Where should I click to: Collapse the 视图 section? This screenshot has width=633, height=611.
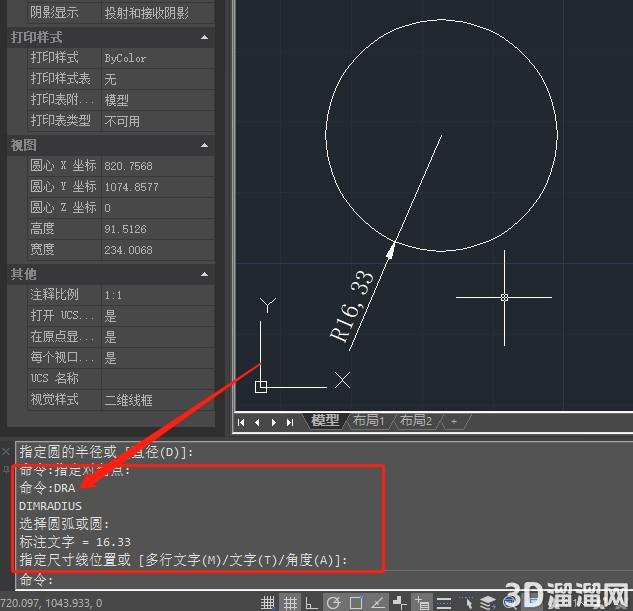(205, 145)
